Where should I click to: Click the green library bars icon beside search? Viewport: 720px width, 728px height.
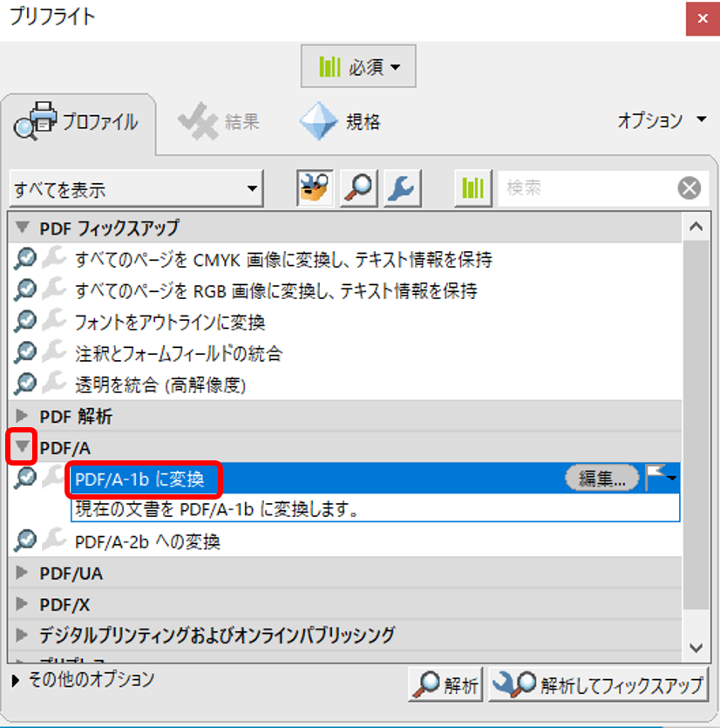click(x=473, y=187)
